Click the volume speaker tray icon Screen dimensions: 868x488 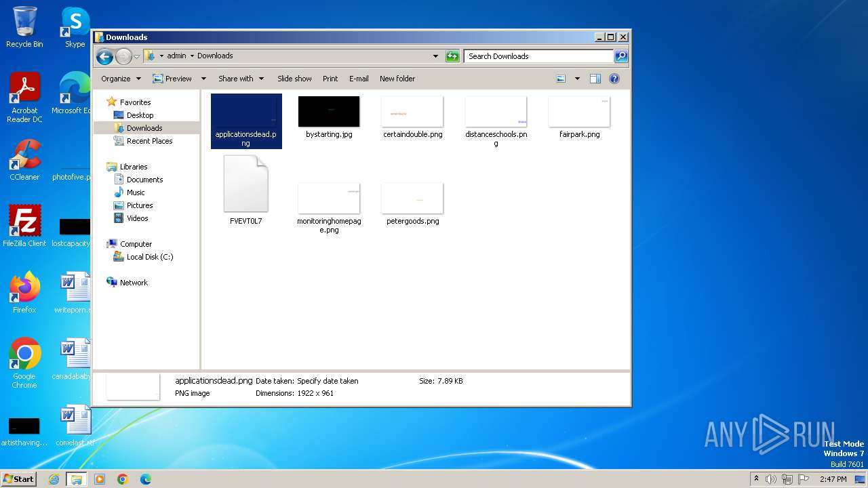(x=771, y=479)
